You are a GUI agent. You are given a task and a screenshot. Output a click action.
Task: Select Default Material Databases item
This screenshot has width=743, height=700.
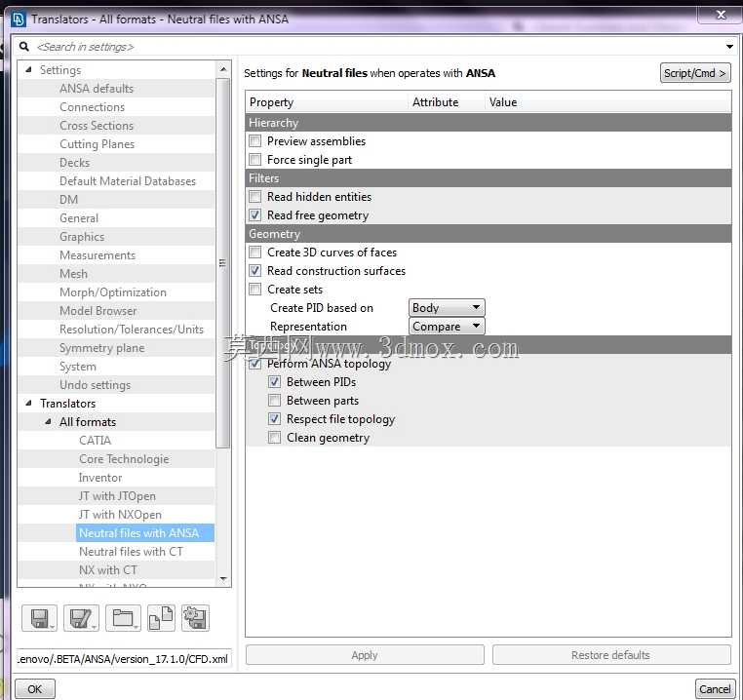point(128,181)
